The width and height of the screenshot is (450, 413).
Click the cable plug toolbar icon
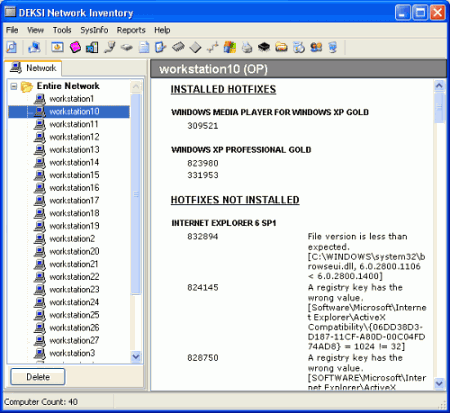pos(110,47)
